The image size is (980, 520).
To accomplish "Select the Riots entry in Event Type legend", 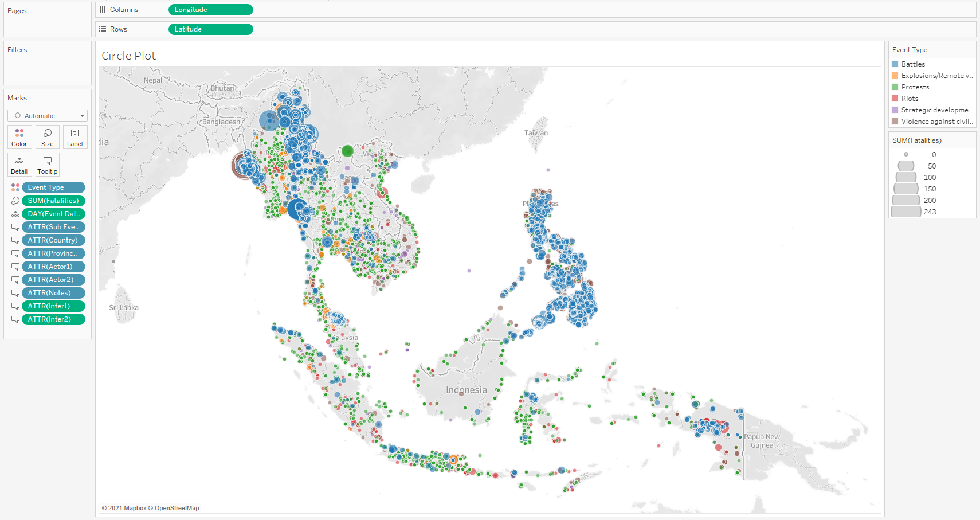I will 910,99.
